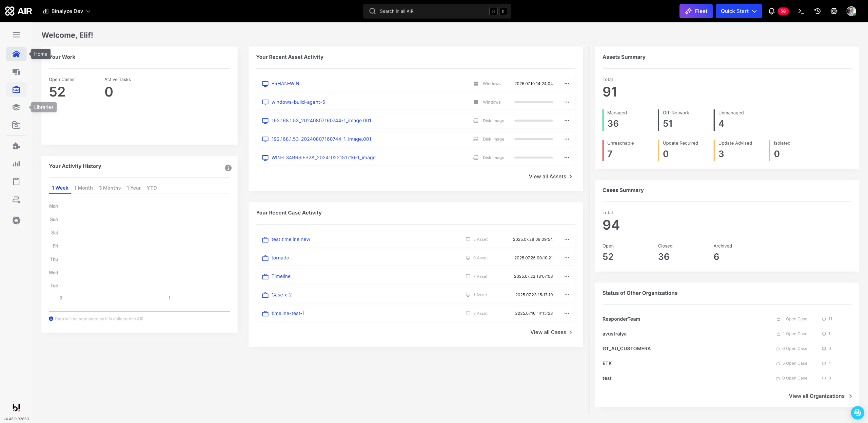Toggle the hamburger menu to expand sidebar

tap(16, 35)
